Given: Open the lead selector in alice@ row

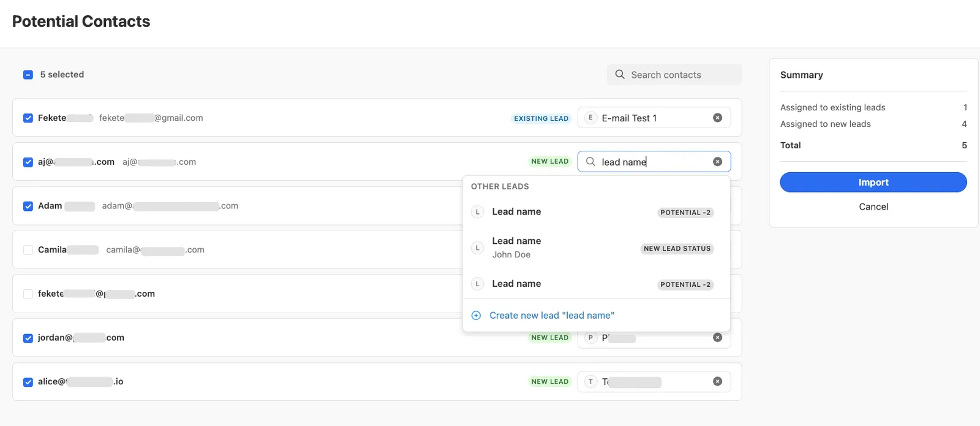Looking at the screenshot, I should tap(654, 382).
